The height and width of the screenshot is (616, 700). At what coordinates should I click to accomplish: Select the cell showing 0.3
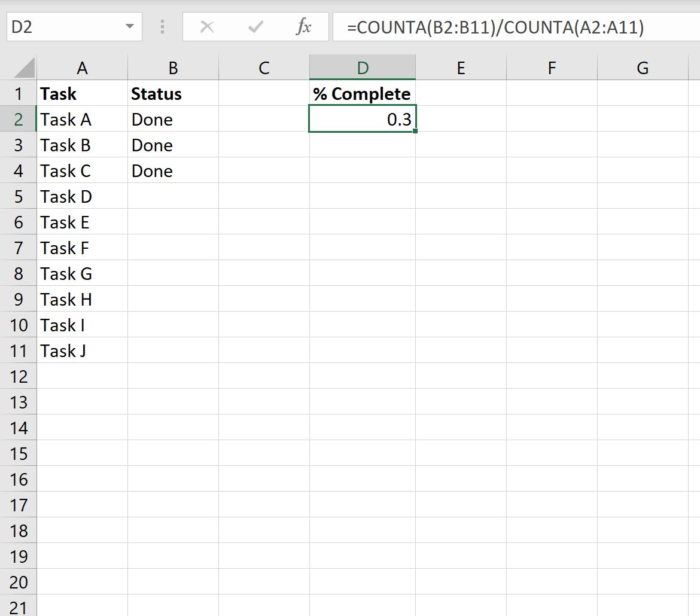pyautogui.click(x=362, y=119)
